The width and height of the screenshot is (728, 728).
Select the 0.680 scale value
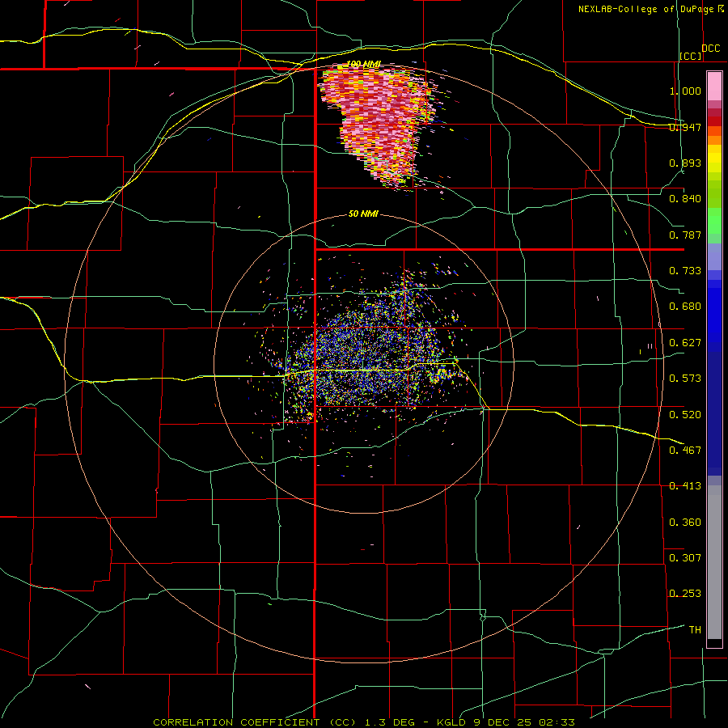pyautogui.click(x=685, y=307)
